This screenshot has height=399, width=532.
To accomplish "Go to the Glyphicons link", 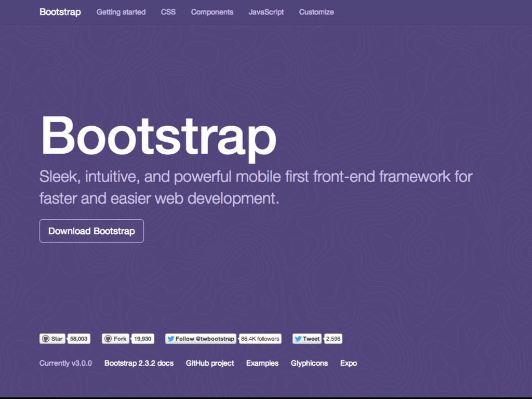I will 309,363.
